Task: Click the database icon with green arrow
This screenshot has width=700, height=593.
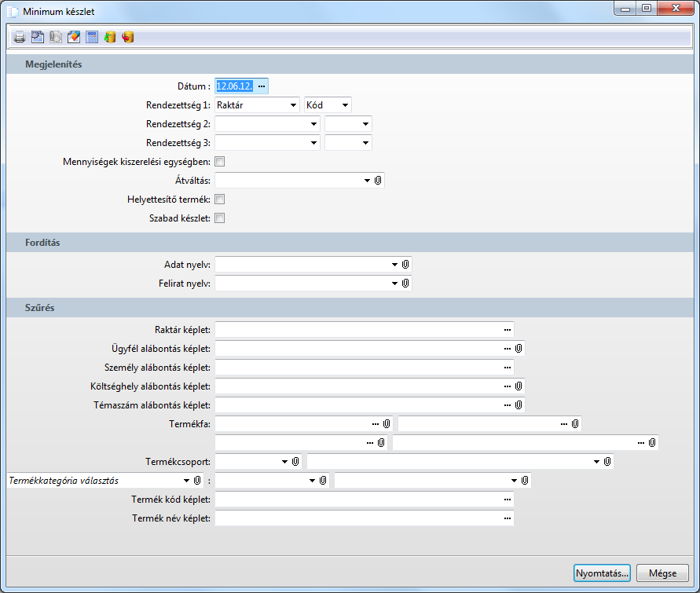Action: (110, 37)
